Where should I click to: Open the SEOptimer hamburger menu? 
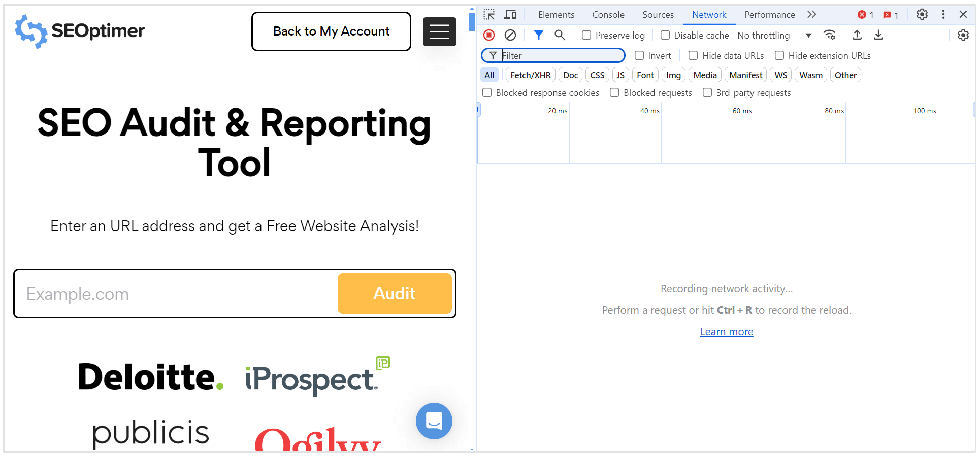[x=439, y=31]
